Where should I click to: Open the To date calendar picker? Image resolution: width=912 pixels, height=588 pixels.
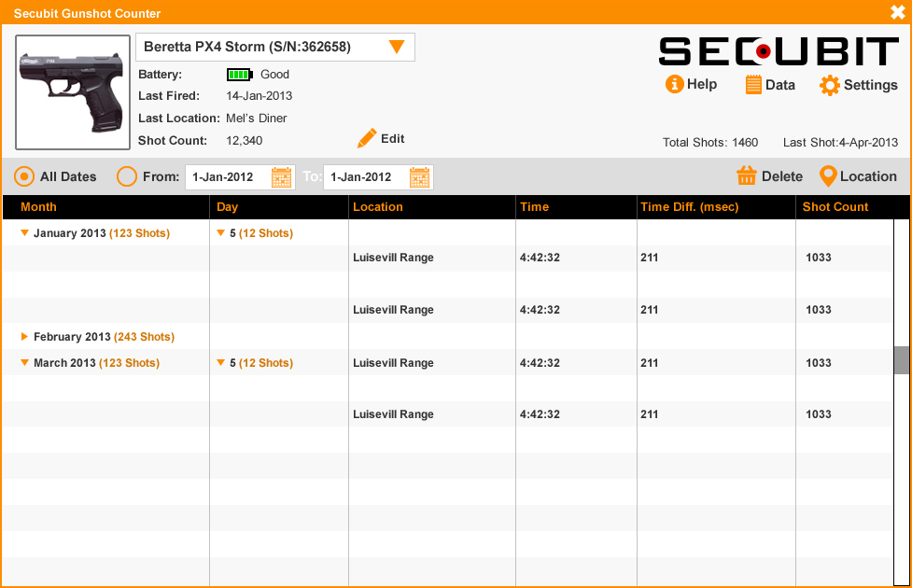pyautogui.click(x=419, y=177)
